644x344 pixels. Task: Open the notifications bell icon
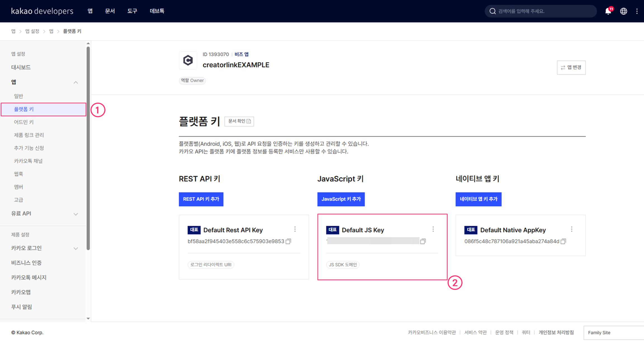pos(608,11)
